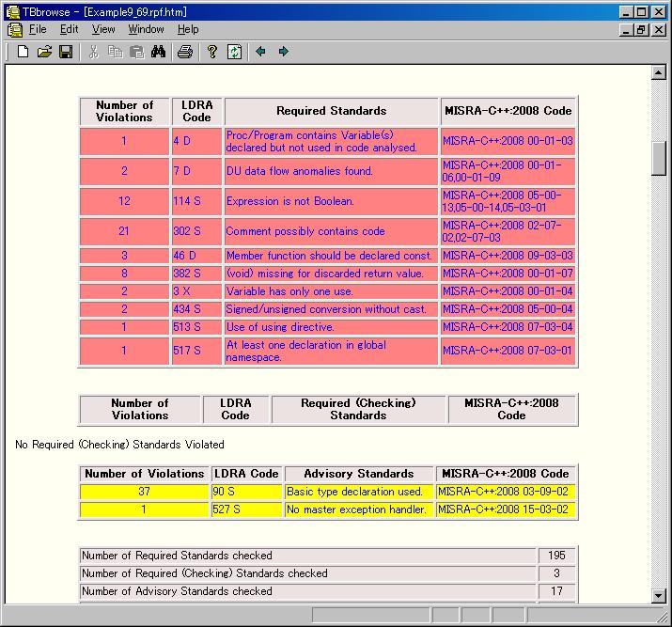
Task: Go back using the left arrow icon
Action: click(x=260, y=52)
